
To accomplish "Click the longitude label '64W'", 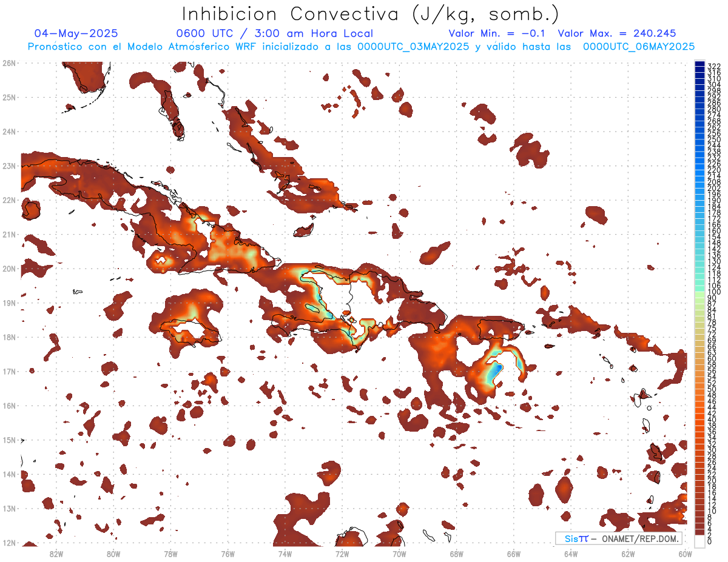I will [571, 554].
